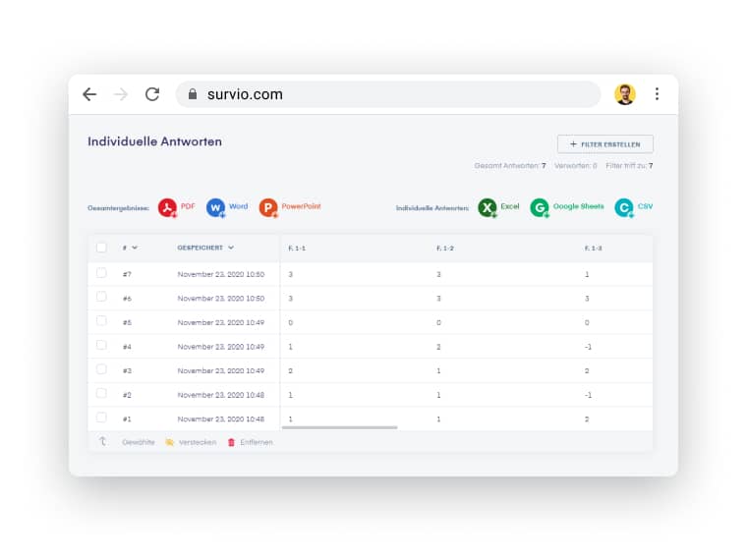This screenshot has height=560, width=747.
Task: Select checkbox for response #6
Action: click(x=101, y=297)
